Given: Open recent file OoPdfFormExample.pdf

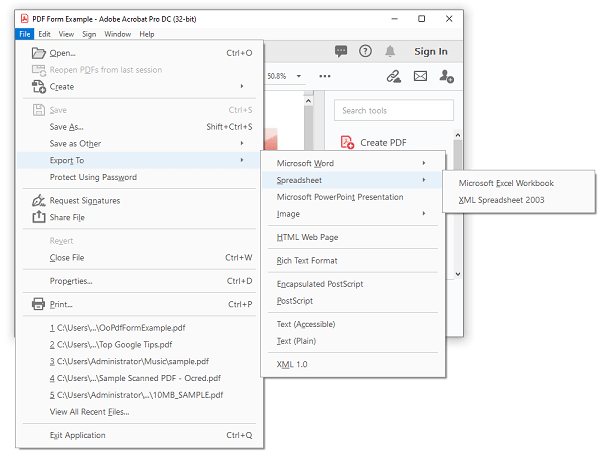Looking at the screenshot, I should point(139,328).
